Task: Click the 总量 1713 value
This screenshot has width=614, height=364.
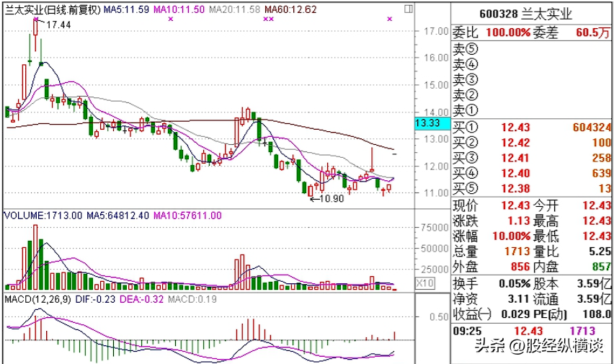Action: tap(517, 252)
